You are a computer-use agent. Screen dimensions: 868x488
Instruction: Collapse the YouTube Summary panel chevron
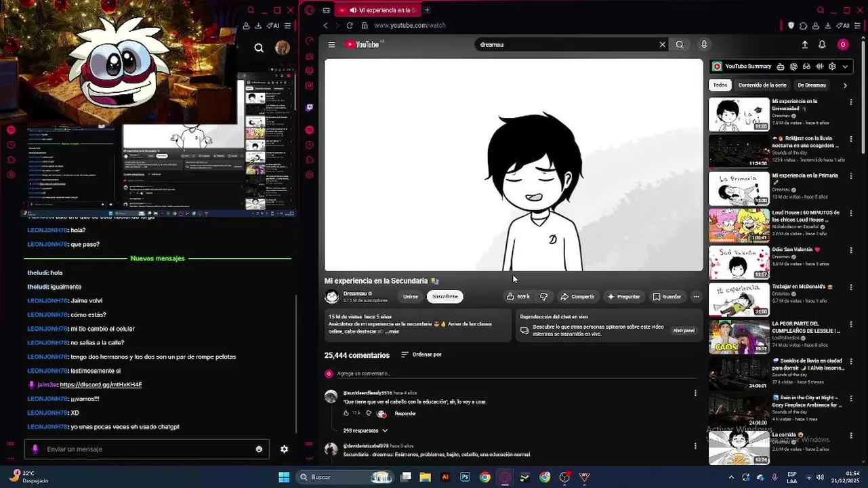pyautogui.click(x=845, y=66)
